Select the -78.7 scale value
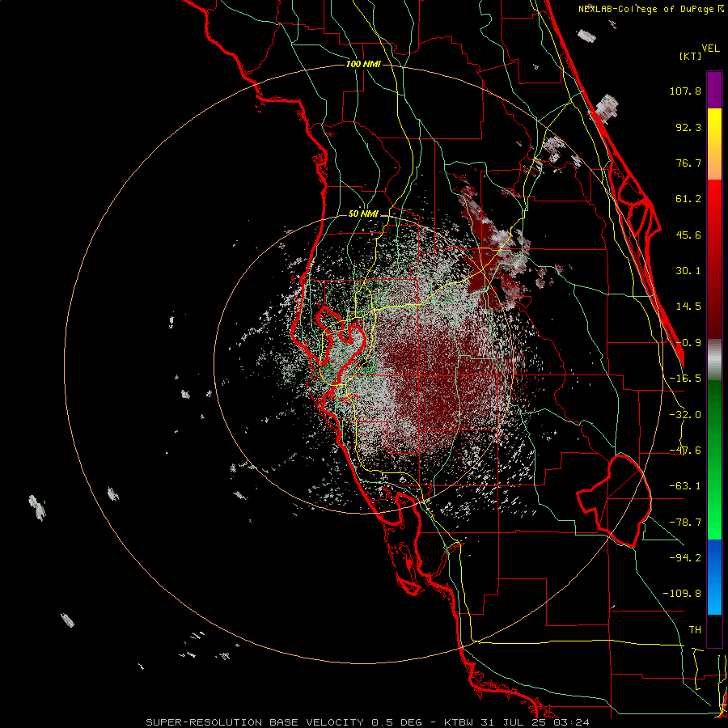 [685, 523]
